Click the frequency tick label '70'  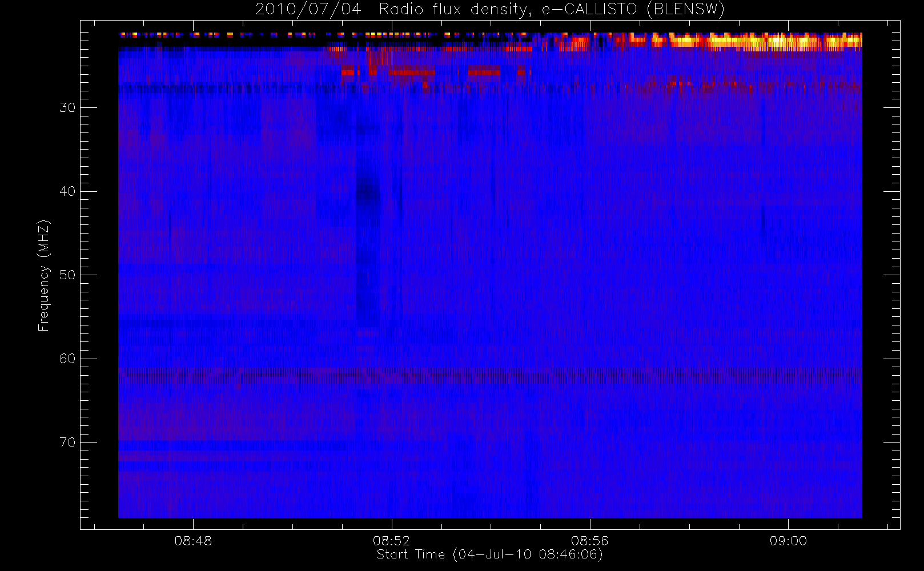click(x=67, y=443)
